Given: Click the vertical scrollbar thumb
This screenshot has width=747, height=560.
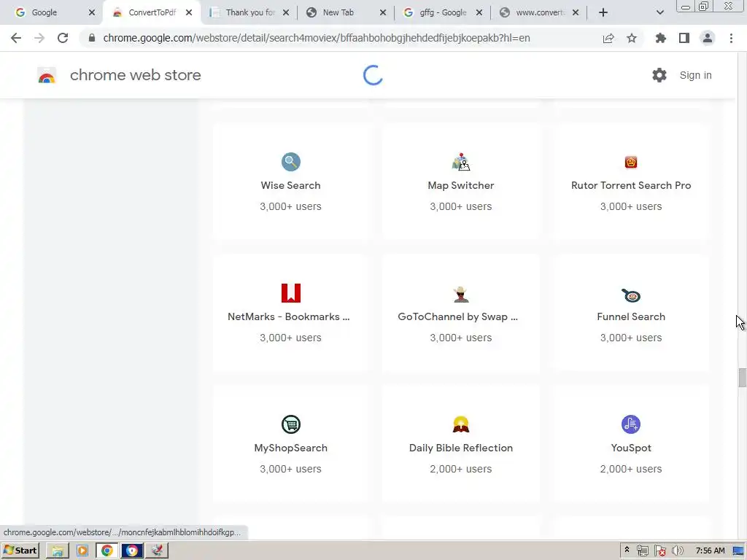Looking at the screenshot, I should 742,378.
